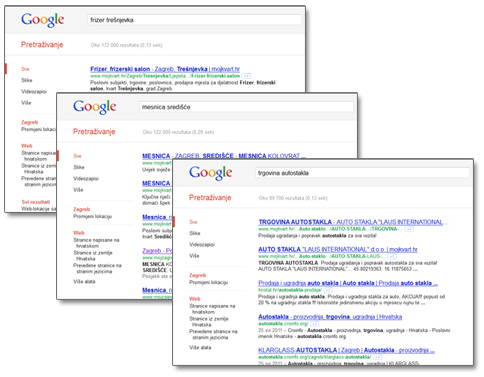The height and width of the screenshot is (377, 484).
Task: Focus the search box containing 'frizer trešnjevka'
Action: [194, 20]
